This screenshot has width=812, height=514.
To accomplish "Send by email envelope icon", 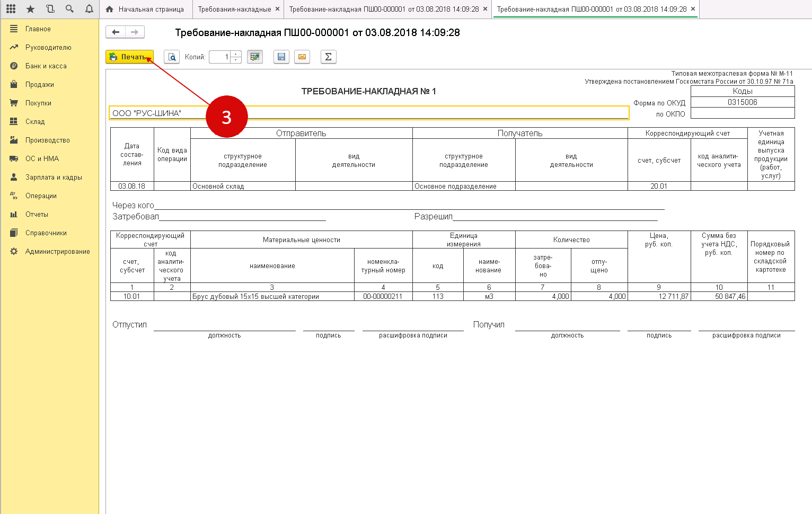I will pyautogui.click(x=302, y=57).
